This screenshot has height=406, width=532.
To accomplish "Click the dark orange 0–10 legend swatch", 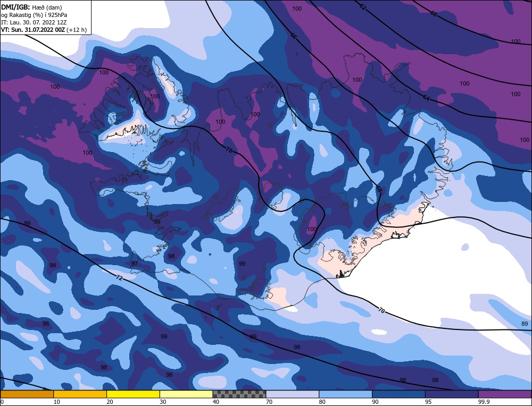I will pos(27,394).
